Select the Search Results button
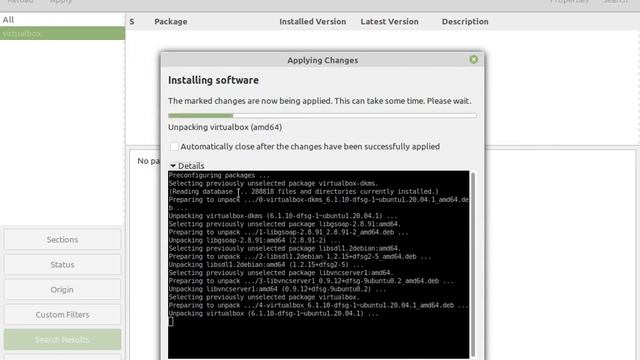 tap(62, 340)
